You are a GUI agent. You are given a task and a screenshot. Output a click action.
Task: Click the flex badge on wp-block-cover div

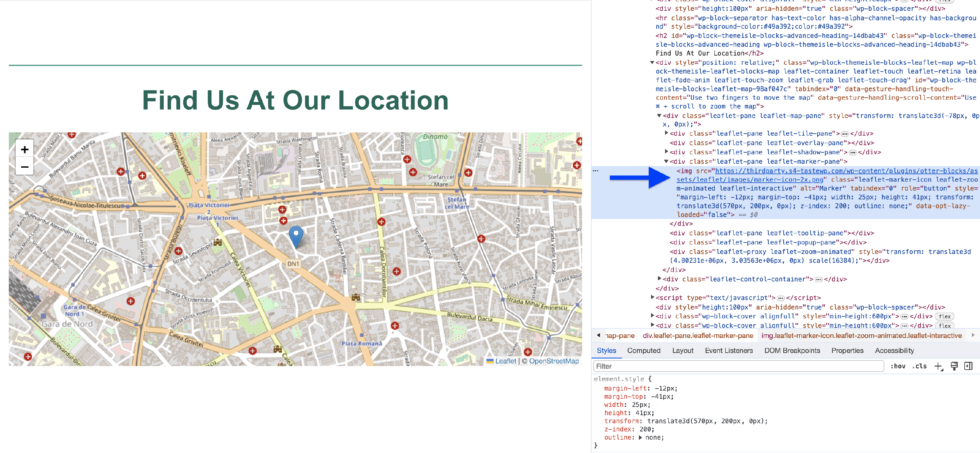click(944, 316)
